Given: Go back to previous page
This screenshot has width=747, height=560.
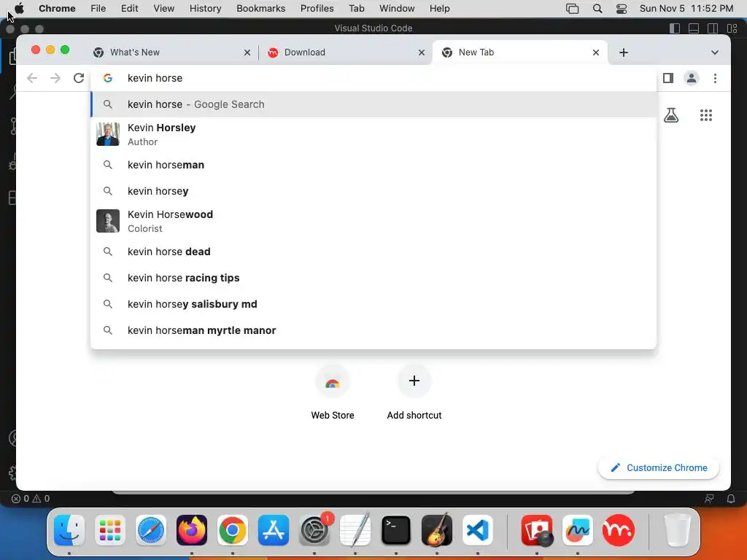Looking at the screenshot, I should click(32, 78).
